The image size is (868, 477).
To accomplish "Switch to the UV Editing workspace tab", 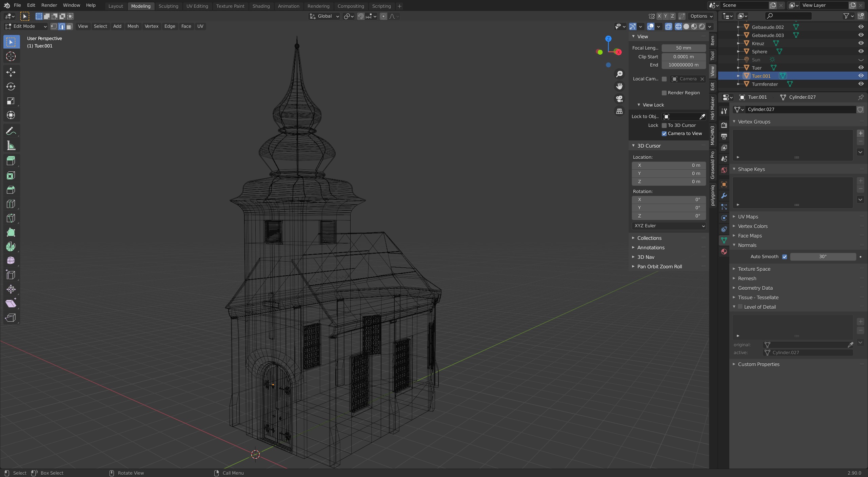I will [x=197, y=6].
